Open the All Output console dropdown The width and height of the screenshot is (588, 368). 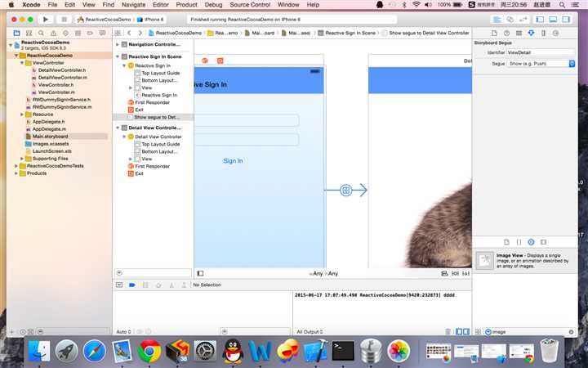click(310, 331)
